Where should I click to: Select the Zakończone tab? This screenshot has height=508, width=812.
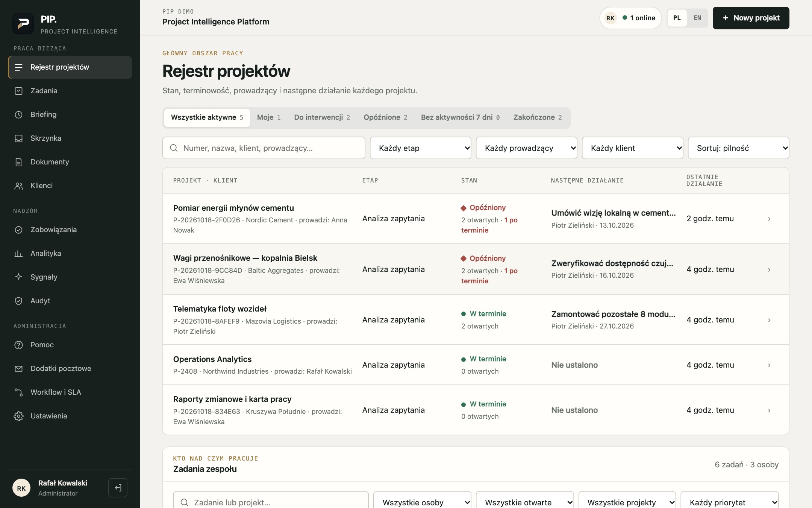click(x=538, y=117)
